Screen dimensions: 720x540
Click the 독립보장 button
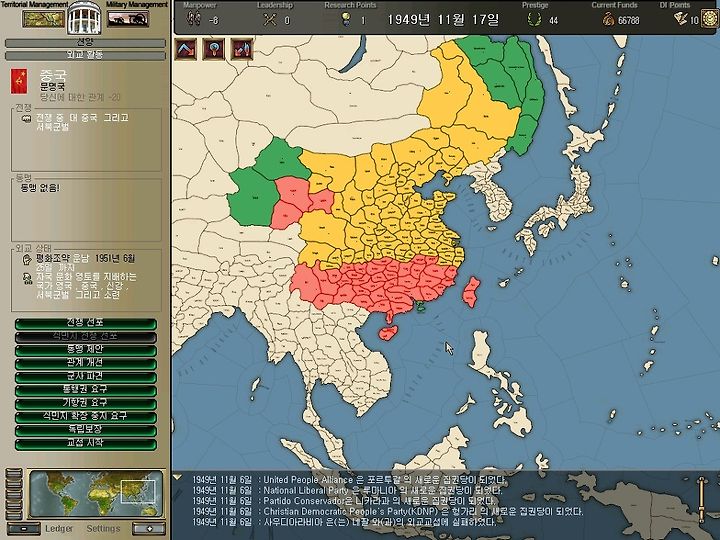(x=85, y=430)
